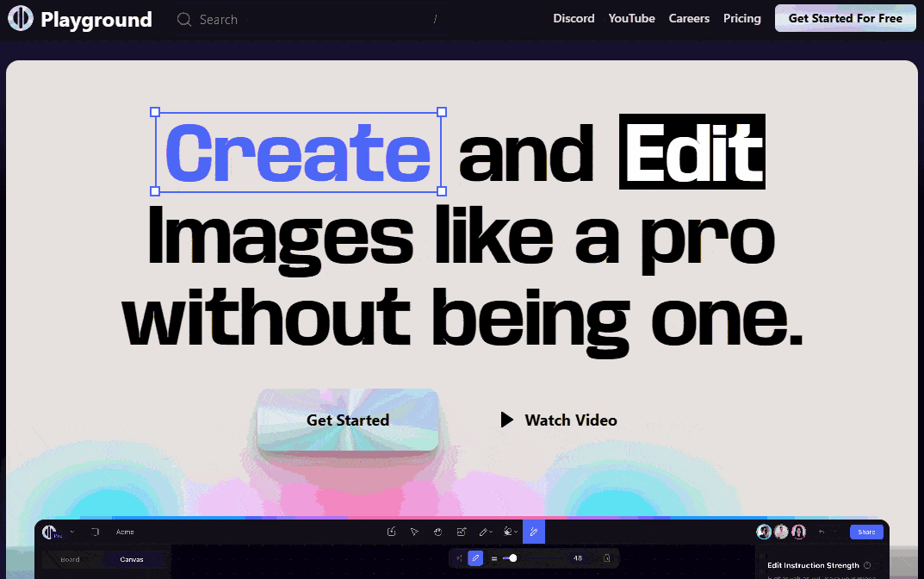Toggle the sidebar panel icon
The height and width of the screenshot is (579, 924).
[x=95, y=532]
